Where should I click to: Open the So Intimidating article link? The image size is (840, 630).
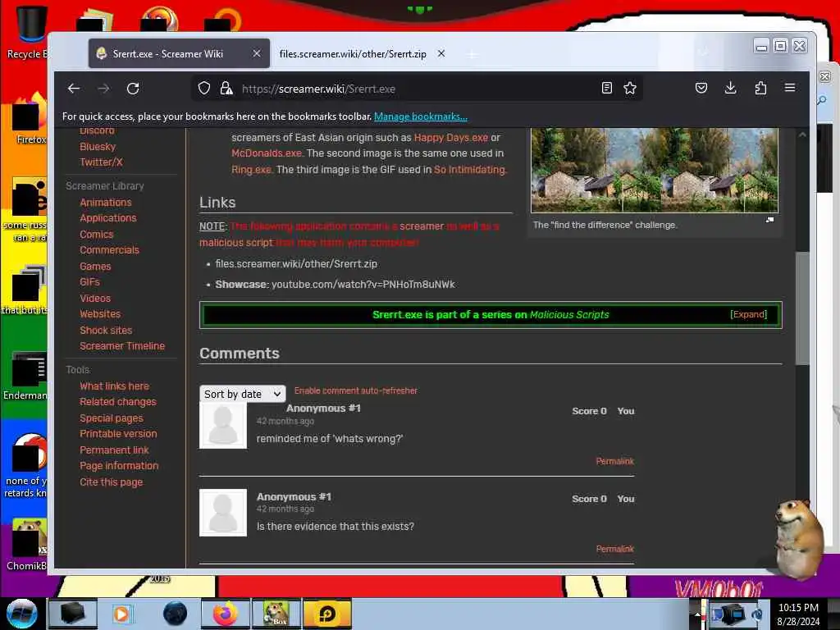pyautogui.click(x=470, y=170)
